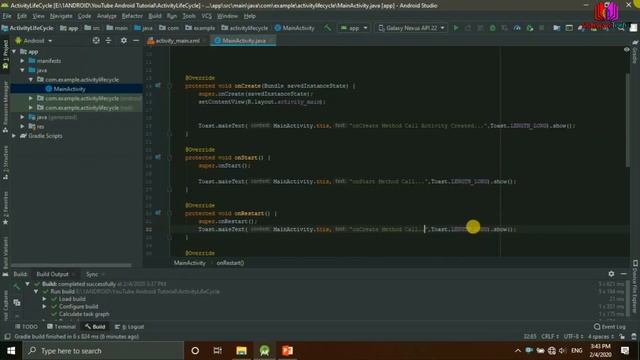Click the editor vertical scrollbar

[x=627, y=120]
